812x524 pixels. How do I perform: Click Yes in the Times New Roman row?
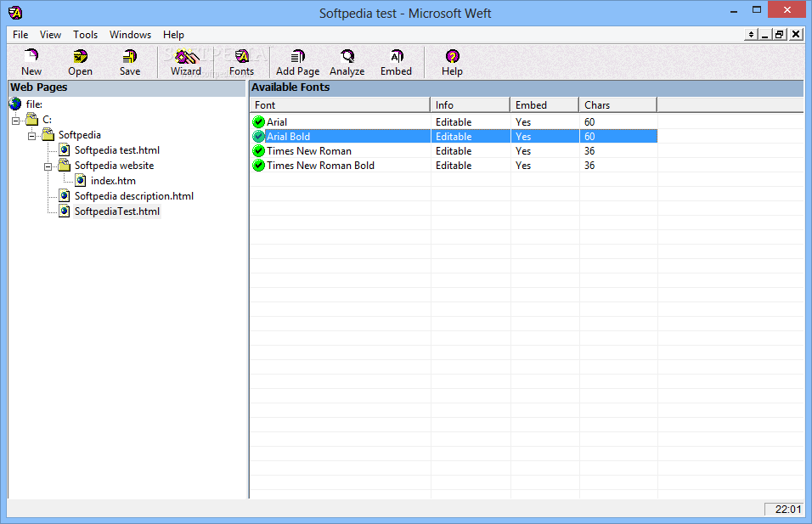pyautogui.click(x=523, y=151)
